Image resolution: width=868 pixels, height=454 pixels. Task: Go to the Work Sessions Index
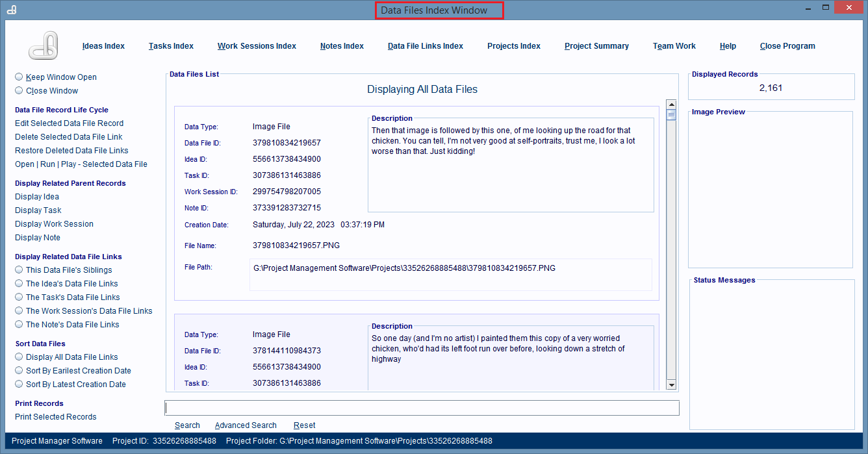click(257, 46)
